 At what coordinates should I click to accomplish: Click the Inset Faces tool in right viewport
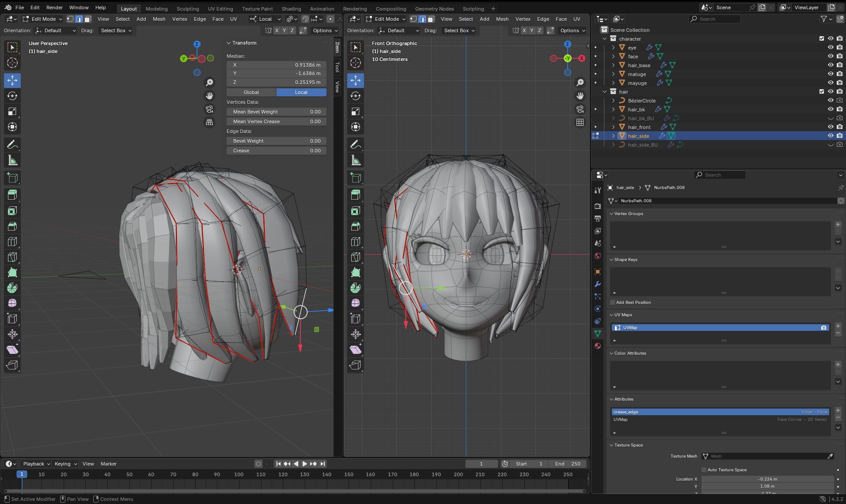point(356,211)
